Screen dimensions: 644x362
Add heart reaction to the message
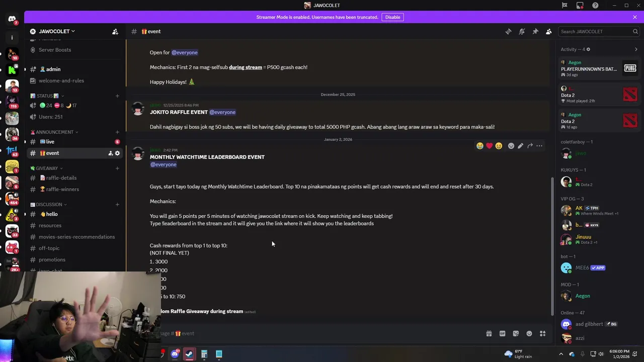[x=489, y=146]
